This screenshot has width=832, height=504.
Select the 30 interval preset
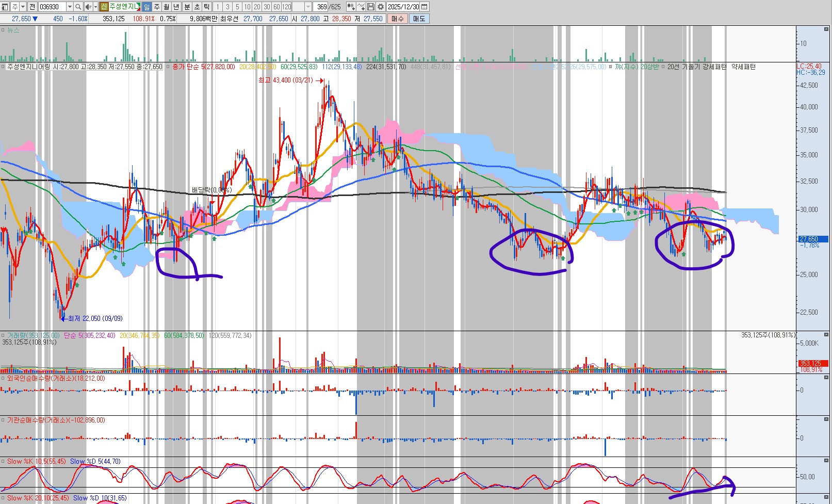point(267,7)
